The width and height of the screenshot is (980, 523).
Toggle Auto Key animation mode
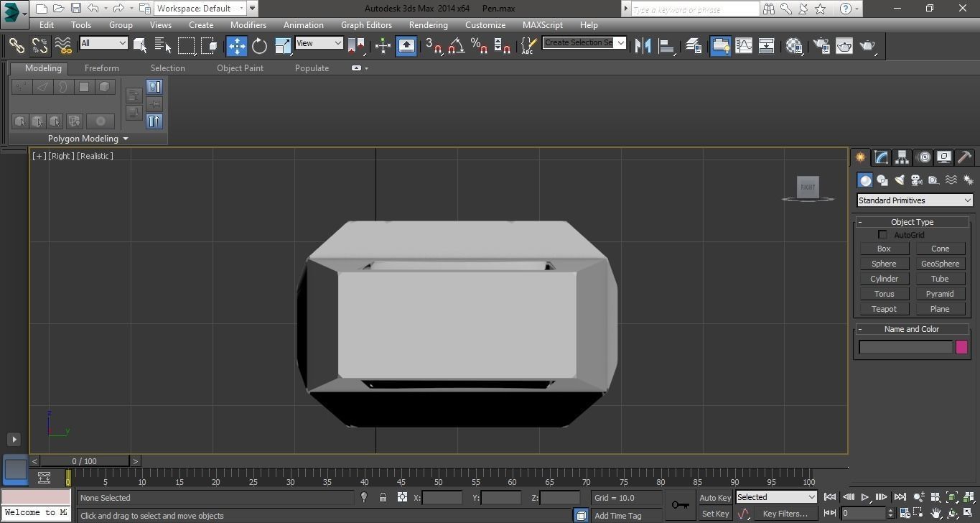(x=715, y=498)
